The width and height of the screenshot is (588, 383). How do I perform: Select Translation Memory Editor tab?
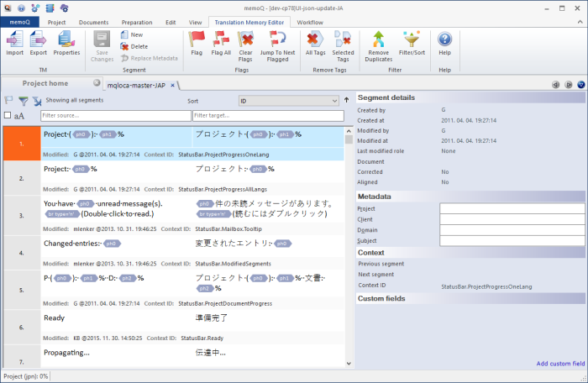click(249, 23)
